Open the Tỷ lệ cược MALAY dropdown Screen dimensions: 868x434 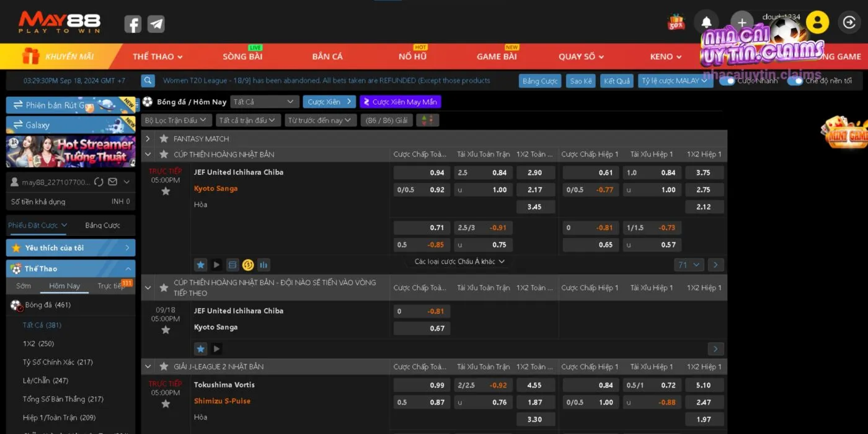pyautogui.click(x=675, y=81)
